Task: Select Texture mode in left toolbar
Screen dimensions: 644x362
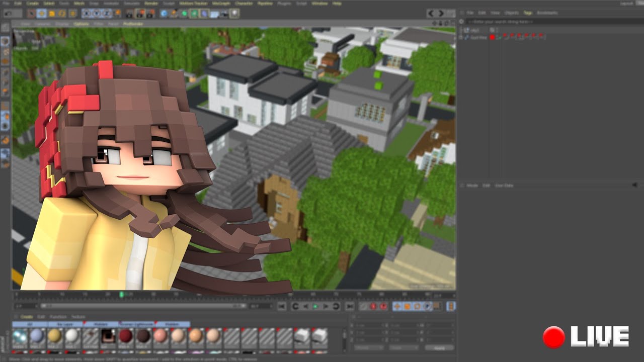Action: (x=5, y=52)
